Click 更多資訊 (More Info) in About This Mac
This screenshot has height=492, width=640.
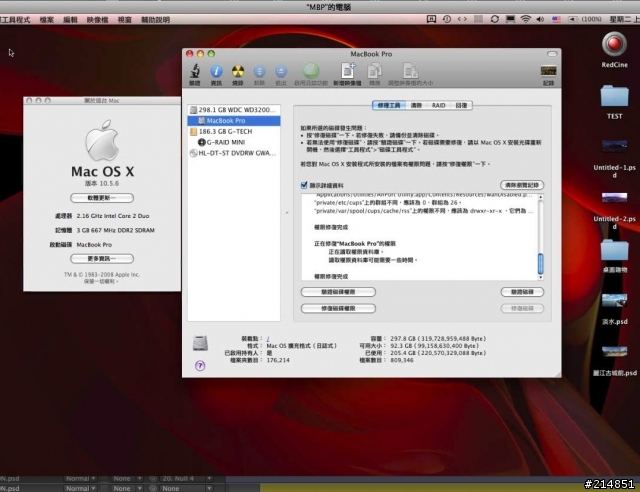[102, 258]
